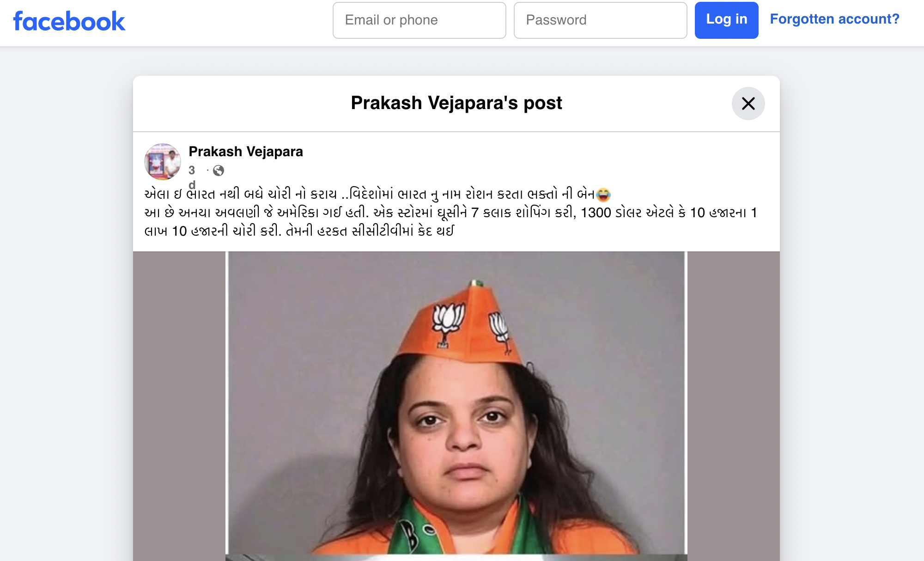Viewport: 924px width, 561px height.
Task: Open the Forgotten account? link
Action: tap(834, 19)
